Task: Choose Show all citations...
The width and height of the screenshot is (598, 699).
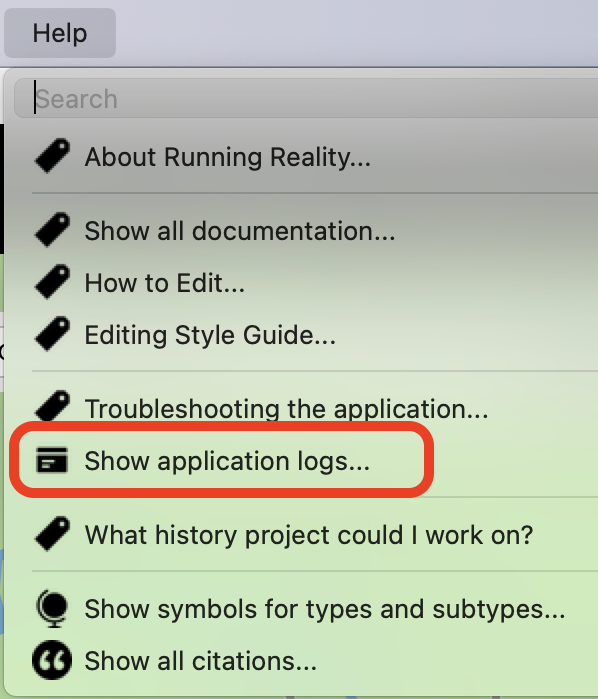Action: [201, 661]
